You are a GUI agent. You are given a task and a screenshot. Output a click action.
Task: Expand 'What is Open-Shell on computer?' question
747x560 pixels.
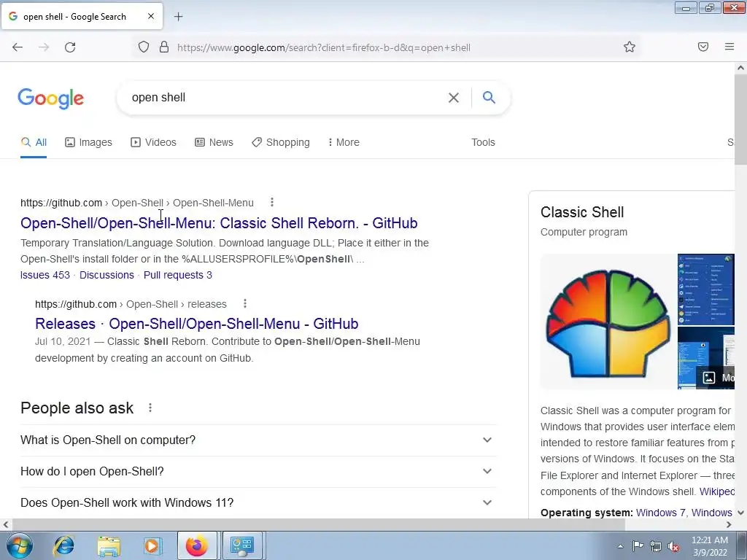tap(258, 440)
